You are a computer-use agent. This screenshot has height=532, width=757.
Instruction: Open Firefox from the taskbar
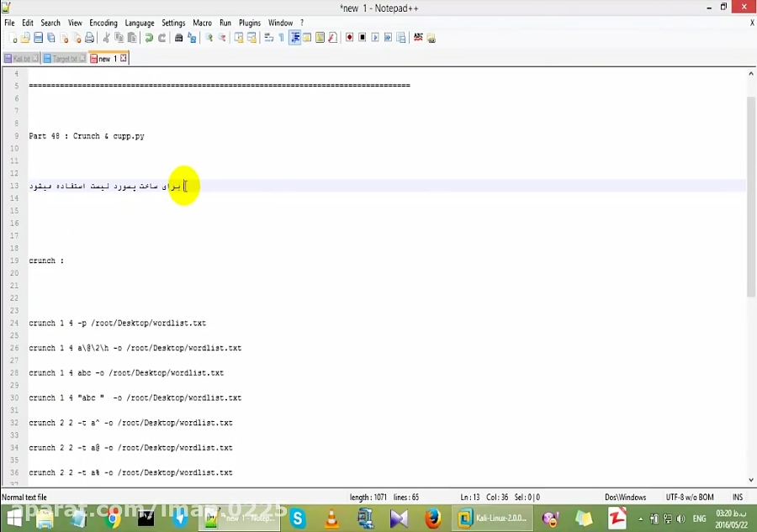[432, 519]
